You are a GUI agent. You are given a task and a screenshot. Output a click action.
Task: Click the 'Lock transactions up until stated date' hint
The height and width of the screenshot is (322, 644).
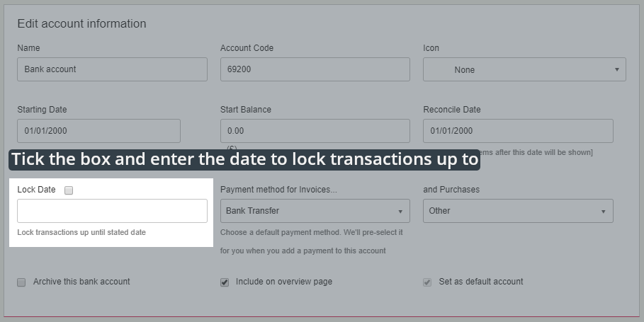click(81, 232)
